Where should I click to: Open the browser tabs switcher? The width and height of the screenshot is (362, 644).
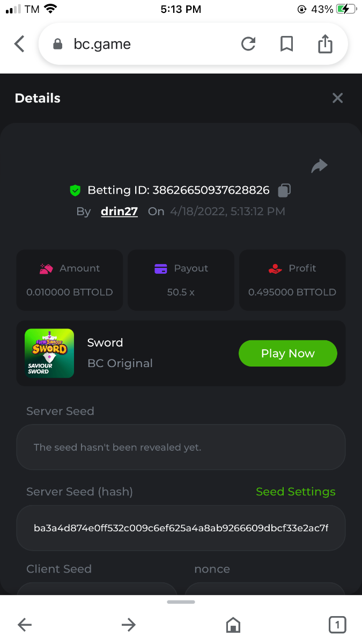point(337,624)
